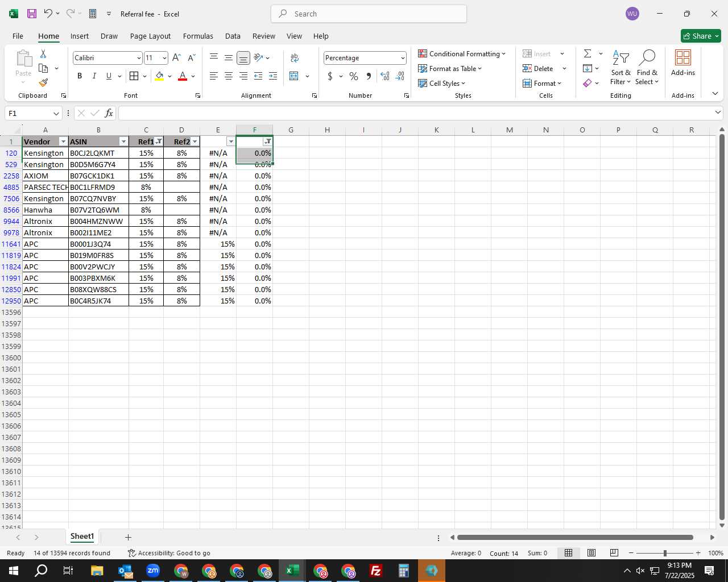
Task: Click the Increase Decimal icon
Action: [x=385, y=76]
